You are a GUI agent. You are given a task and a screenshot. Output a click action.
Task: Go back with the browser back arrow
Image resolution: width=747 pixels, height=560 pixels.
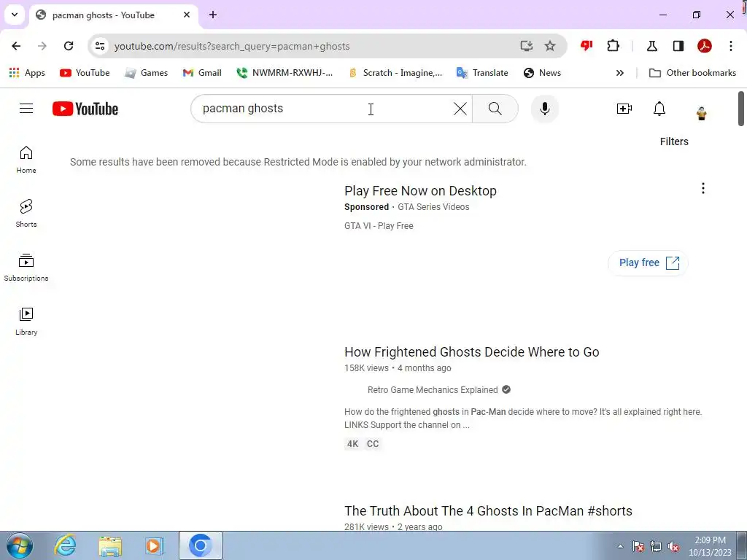click(x=16, y=46)
